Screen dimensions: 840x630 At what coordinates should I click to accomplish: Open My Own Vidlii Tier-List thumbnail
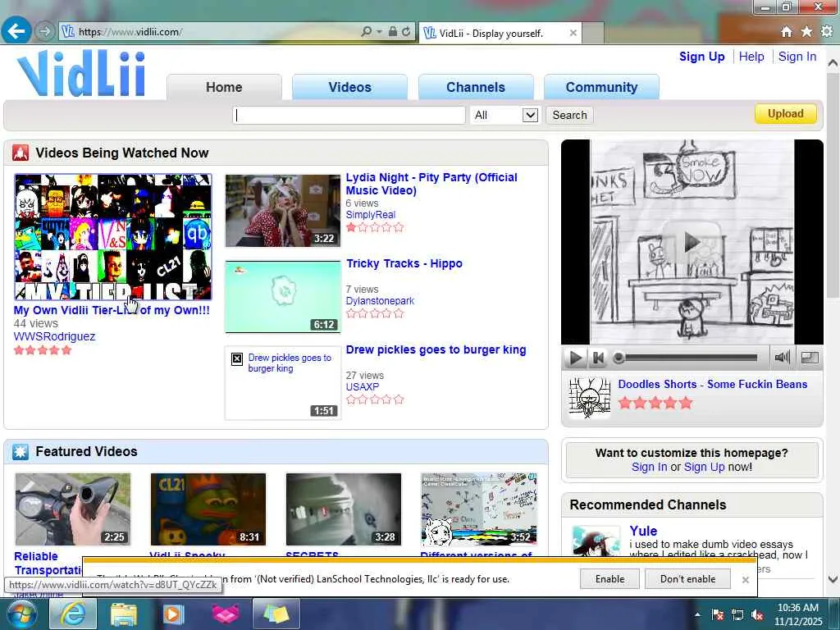[x=113, y=237]
